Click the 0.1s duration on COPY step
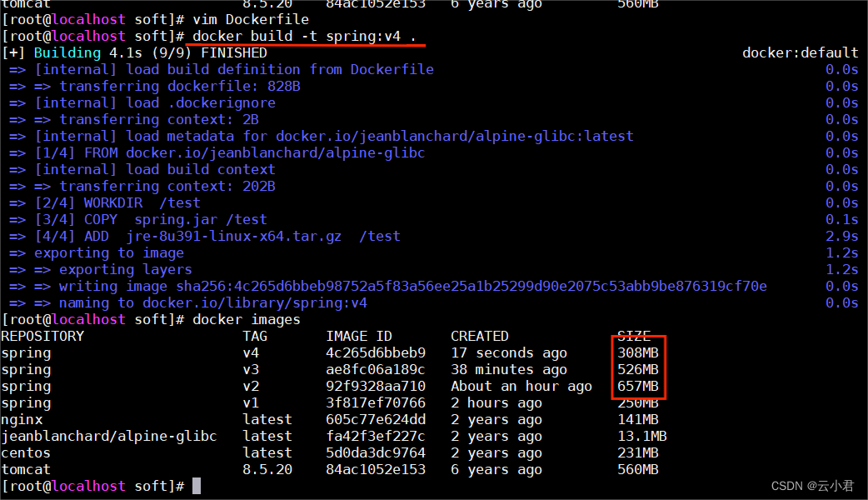The height and width of the screenshot is (500, 868). click(842, 220)
